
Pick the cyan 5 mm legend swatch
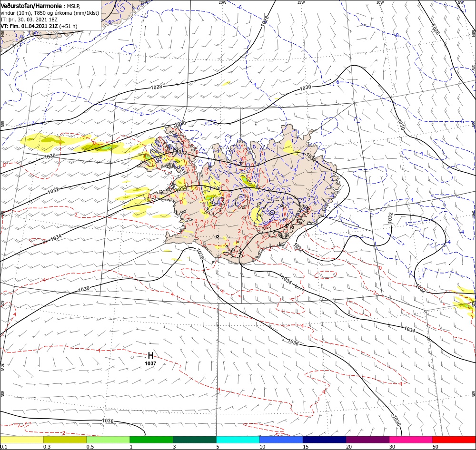coord(238,440)
